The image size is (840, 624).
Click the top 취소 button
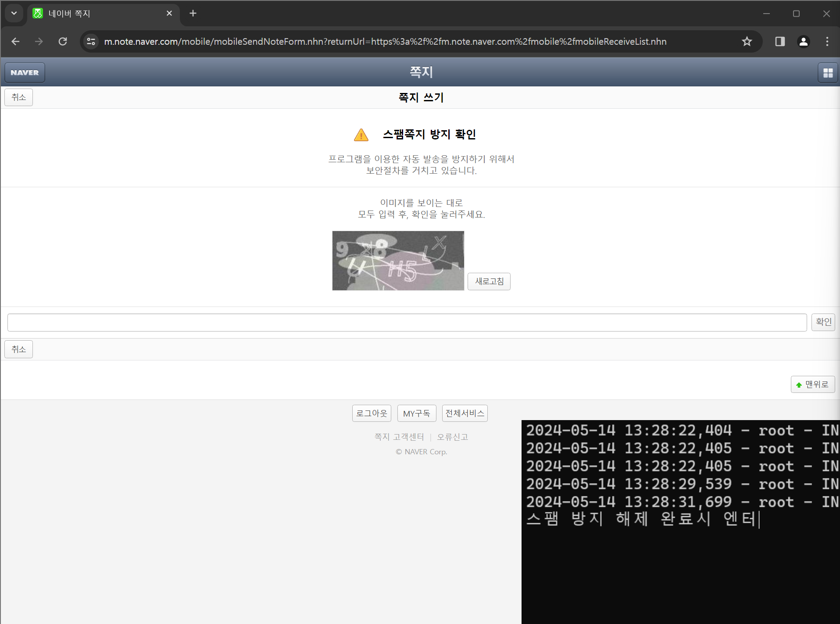point(18,97)
